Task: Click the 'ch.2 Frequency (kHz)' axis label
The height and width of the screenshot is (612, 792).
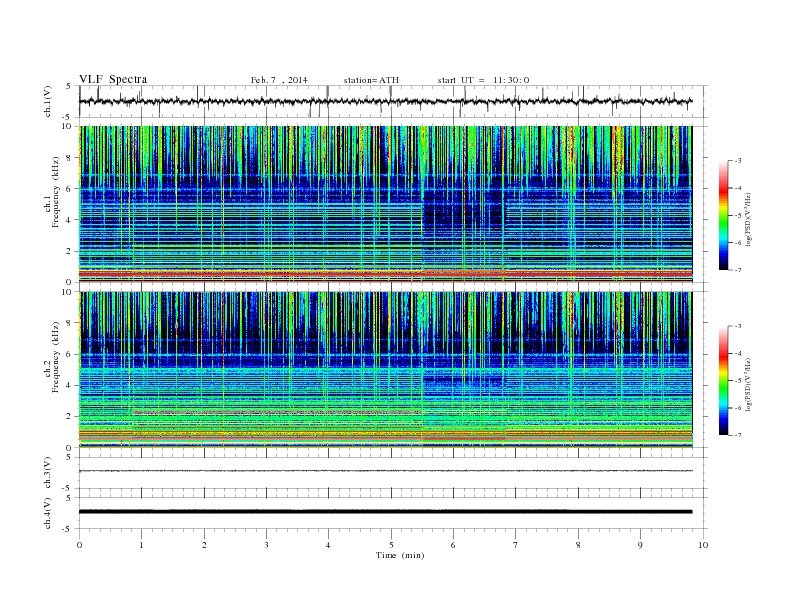Action: click(x=52, y=358)
